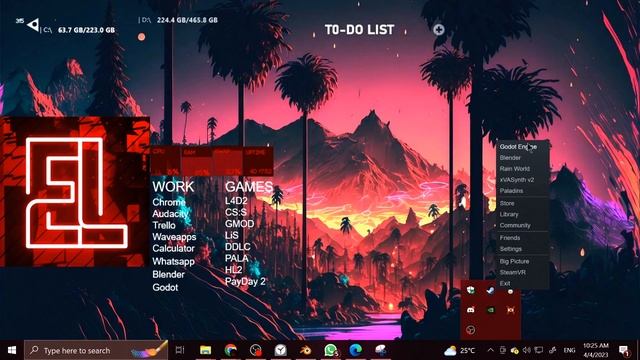This screenshot has width=640, height=360.
Task: Launch Godot from the WORK list
Action: click(x=165, y=287)
